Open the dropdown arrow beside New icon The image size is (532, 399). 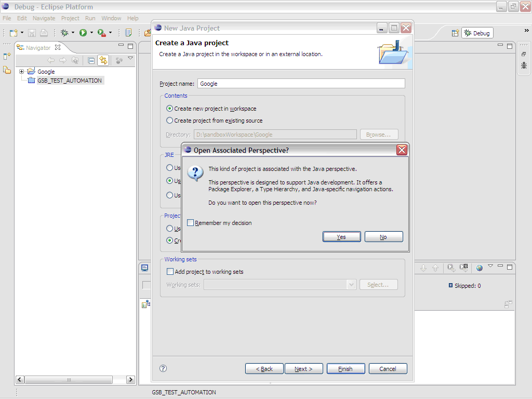[22, 33]
